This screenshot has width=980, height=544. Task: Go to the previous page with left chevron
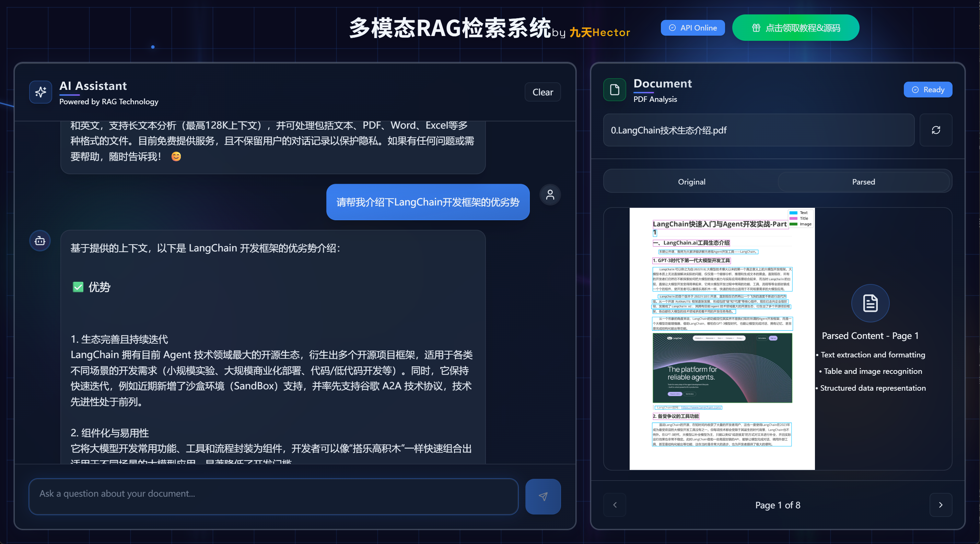(x=615, y=505)
